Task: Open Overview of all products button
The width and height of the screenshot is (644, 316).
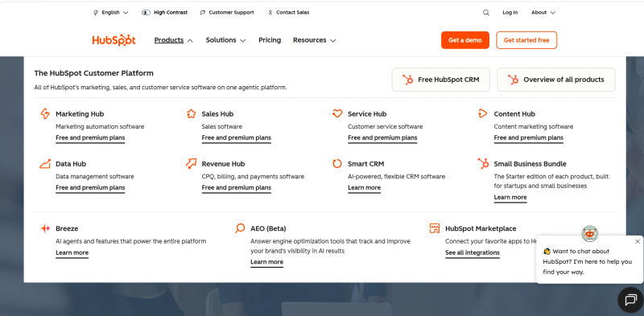Action: 556,80
